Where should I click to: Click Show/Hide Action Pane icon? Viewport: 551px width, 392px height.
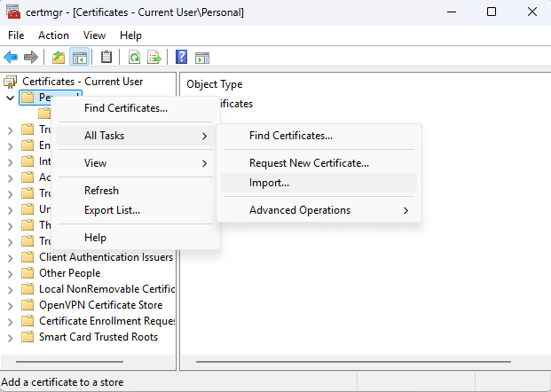click(x=202, y=58)
